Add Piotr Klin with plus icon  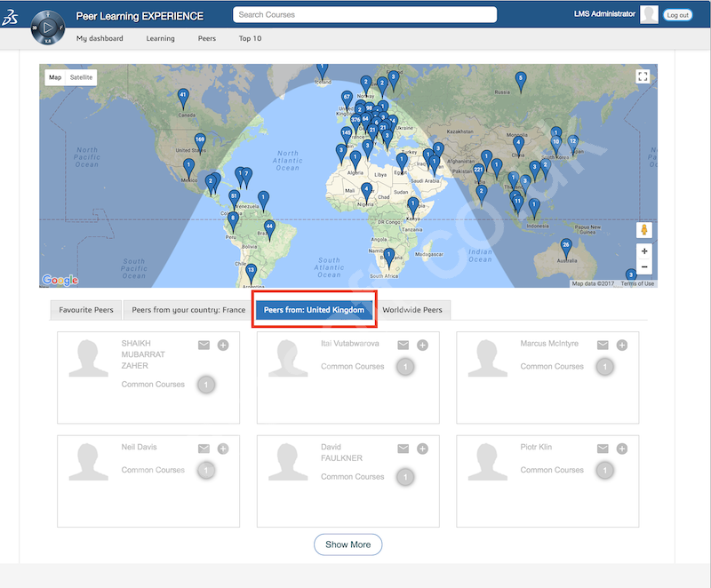tap(622, 449)
